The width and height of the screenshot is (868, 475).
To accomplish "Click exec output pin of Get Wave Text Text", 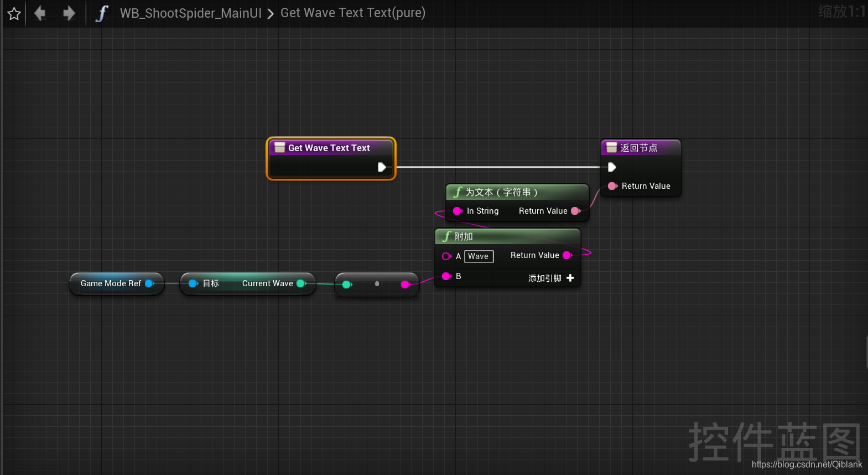I will coord(382,167).
